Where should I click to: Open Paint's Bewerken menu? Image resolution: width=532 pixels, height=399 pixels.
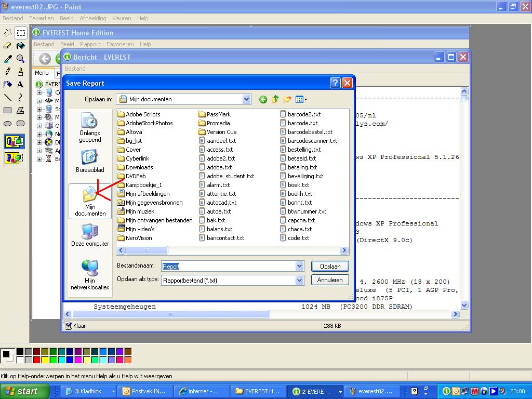42,18
